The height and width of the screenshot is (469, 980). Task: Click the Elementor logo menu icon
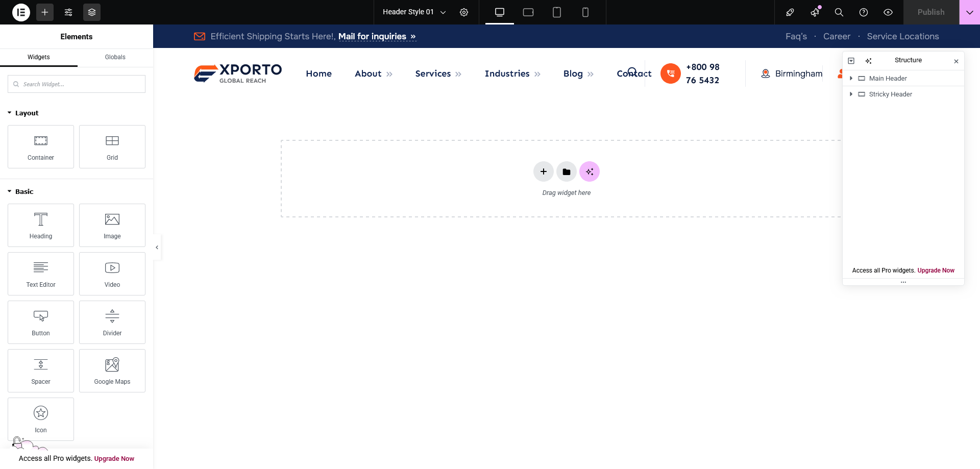point(21,12)
